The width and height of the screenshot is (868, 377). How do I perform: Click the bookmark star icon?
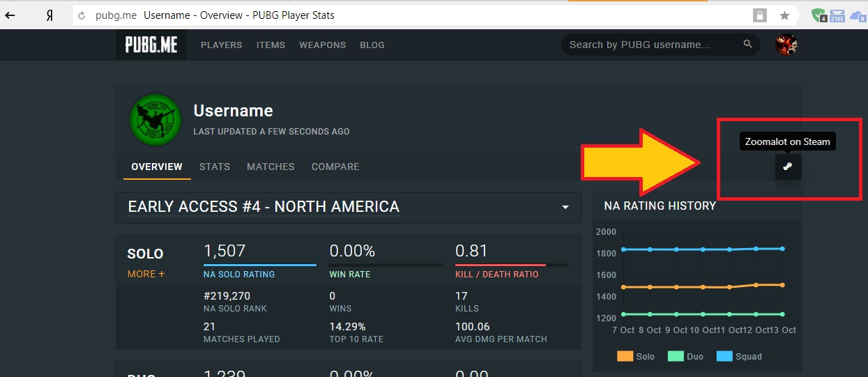coord(784,15)
